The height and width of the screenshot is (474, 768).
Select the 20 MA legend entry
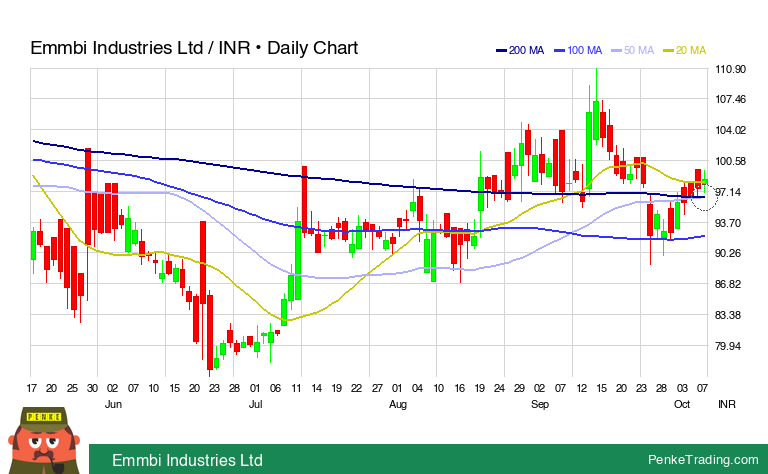coord(685,50)
